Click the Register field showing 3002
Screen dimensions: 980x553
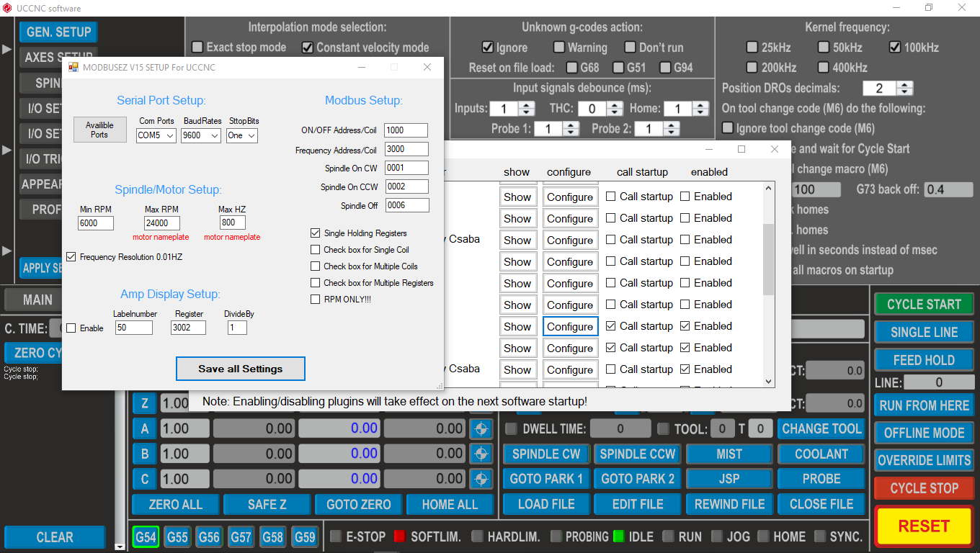click(x=188, y=328)
